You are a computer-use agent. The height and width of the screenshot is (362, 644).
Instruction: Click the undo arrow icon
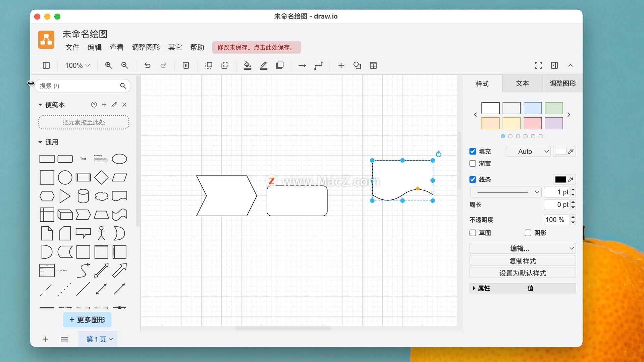[147, 65]
